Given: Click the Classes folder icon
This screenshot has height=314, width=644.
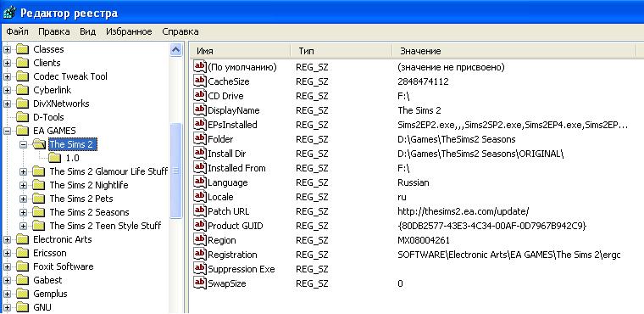Looking at the screenshot, I should [x=22, y=49].
